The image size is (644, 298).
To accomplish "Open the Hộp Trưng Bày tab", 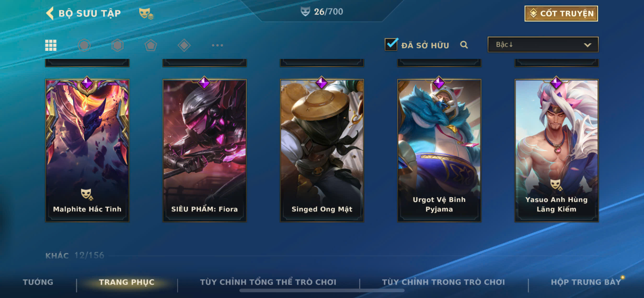I will 586,282.
